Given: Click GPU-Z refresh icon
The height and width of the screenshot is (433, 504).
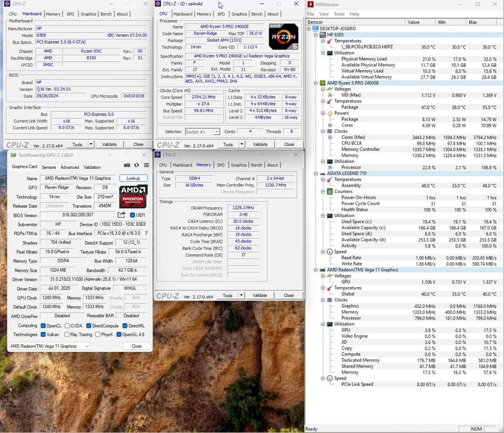Looking at the screenshot, I should point(137,165).
